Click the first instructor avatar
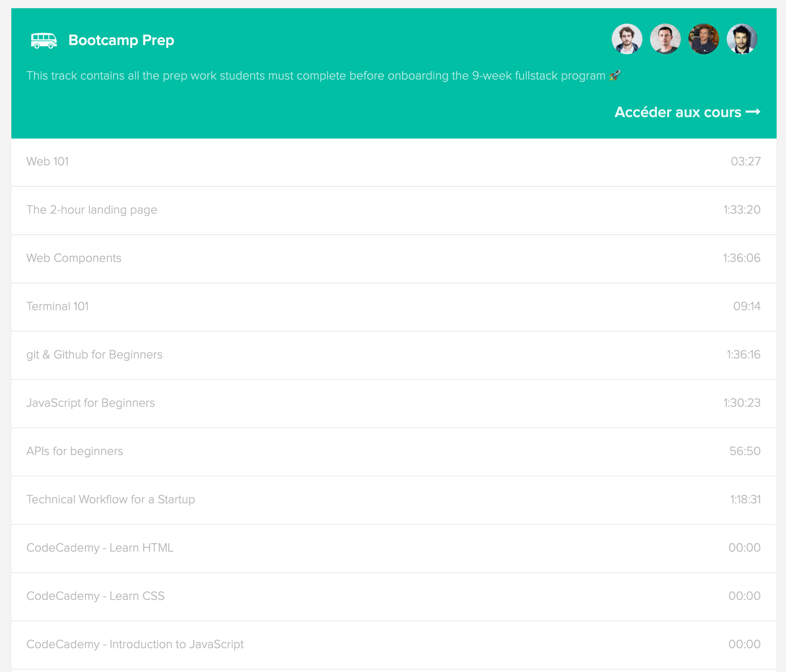786x672 pixels. point(627,39)
